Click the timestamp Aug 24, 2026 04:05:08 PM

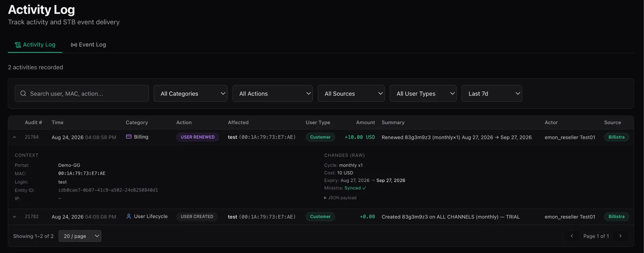pos(84,217)
